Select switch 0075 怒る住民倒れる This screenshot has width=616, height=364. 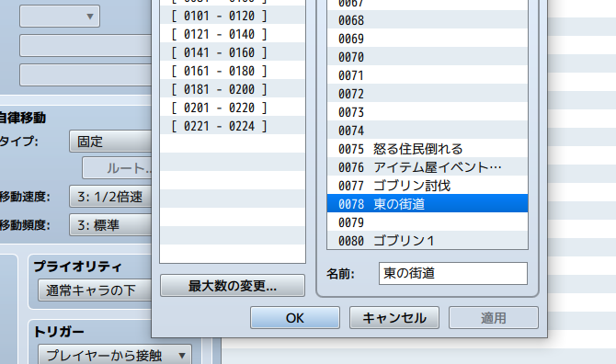click(427, 149)
